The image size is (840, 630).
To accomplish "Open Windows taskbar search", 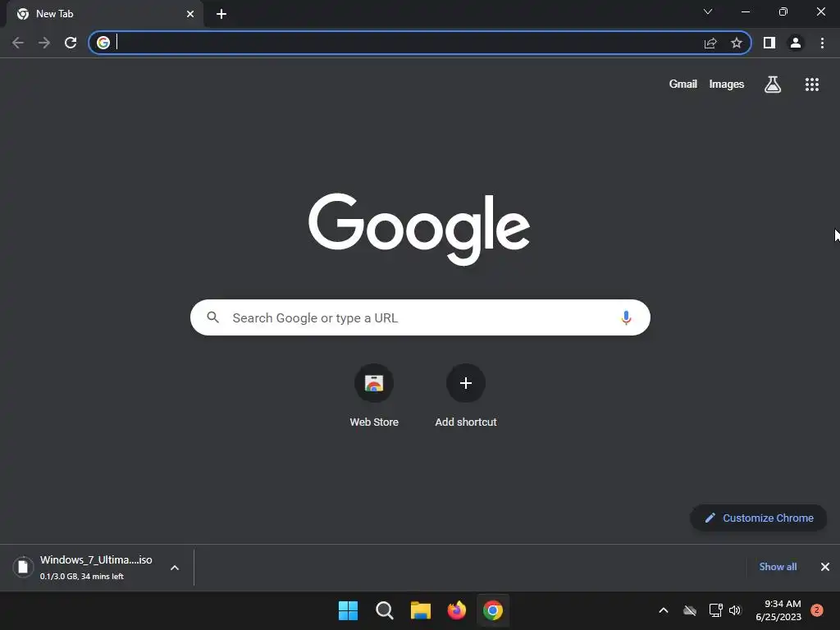I will [384, 610].
